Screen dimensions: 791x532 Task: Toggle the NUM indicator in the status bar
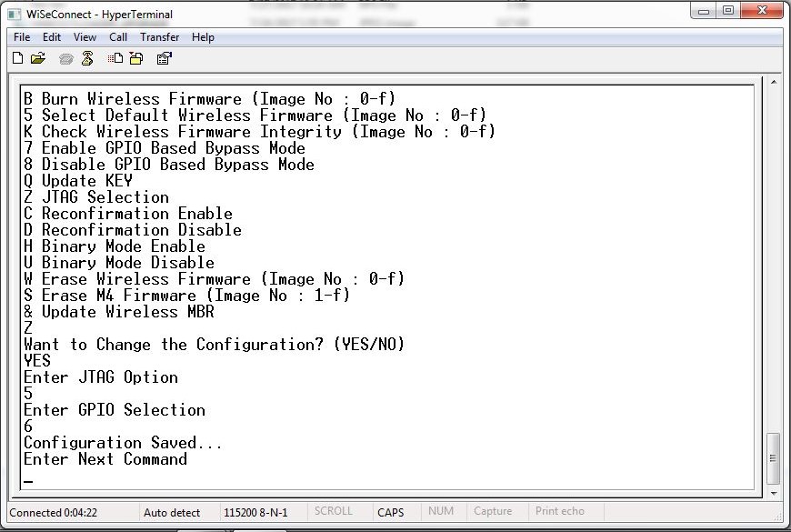click(x=442, y=511)
